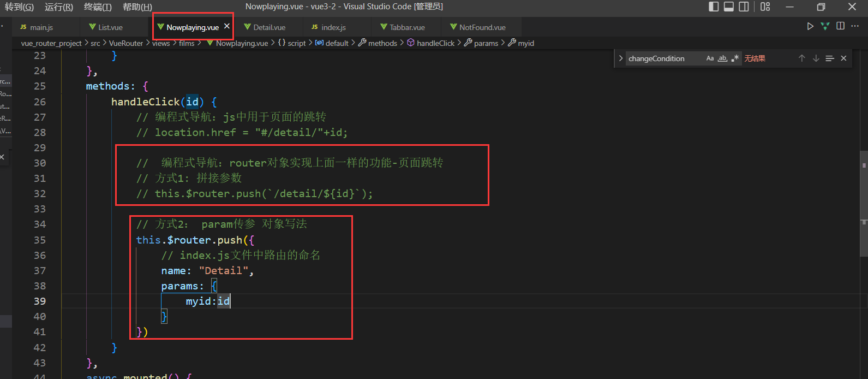
Task: Click myid:id text on line 39
Action: 208,301
